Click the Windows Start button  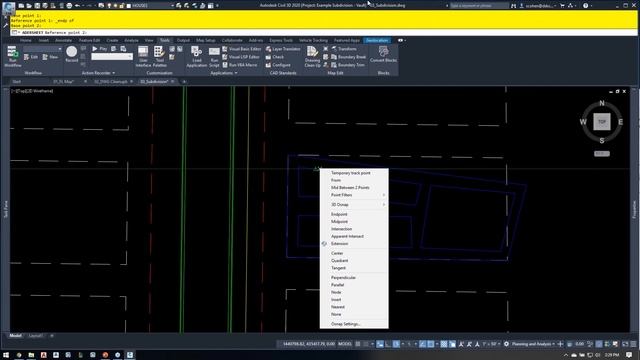(x=6, y=355)
